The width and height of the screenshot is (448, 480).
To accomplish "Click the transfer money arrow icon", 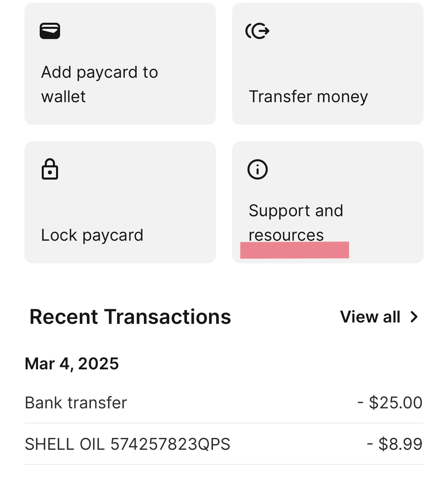I will [258, 31].
